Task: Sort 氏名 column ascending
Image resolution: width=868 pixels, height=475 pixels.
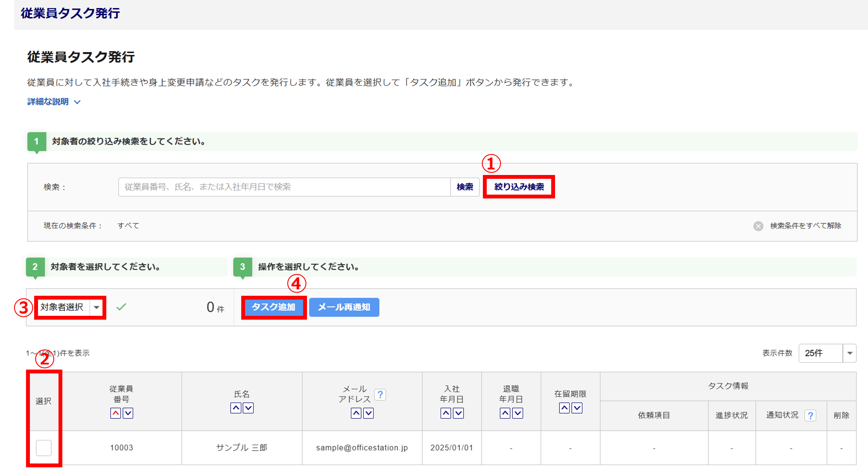Action: click(236, 408)
